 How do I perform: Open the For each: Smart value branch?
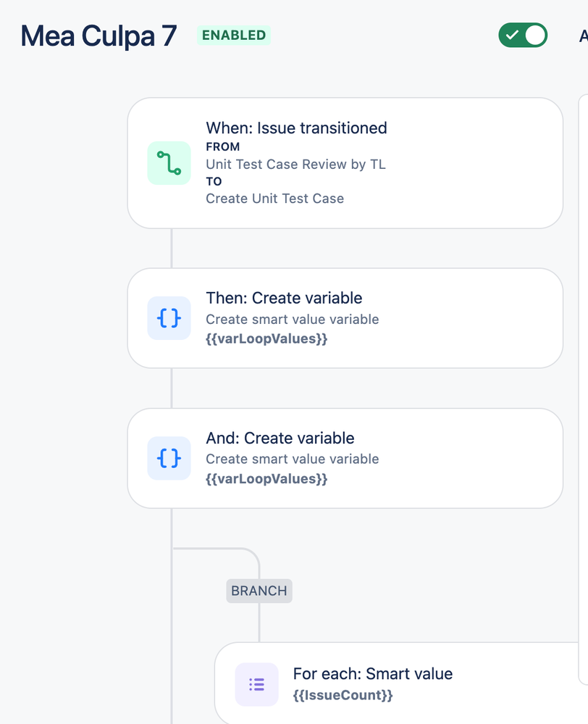tap(400, 683)
